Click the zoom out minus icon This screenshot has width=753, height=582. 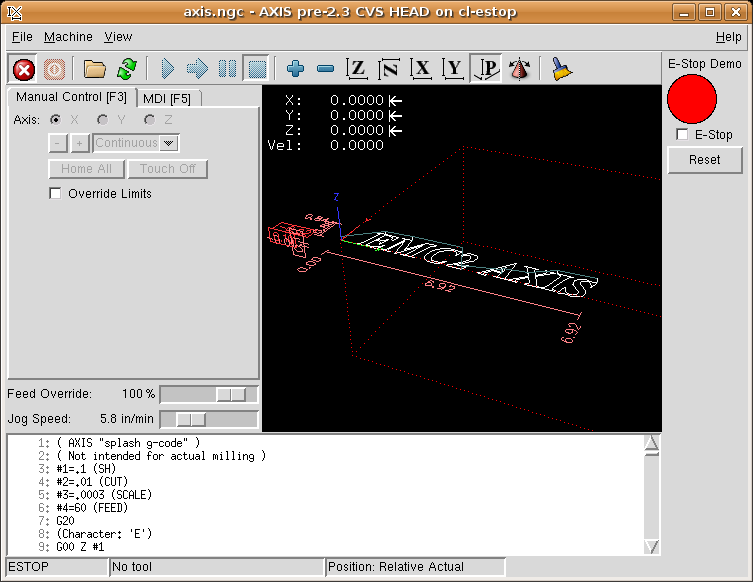point(325,69)
